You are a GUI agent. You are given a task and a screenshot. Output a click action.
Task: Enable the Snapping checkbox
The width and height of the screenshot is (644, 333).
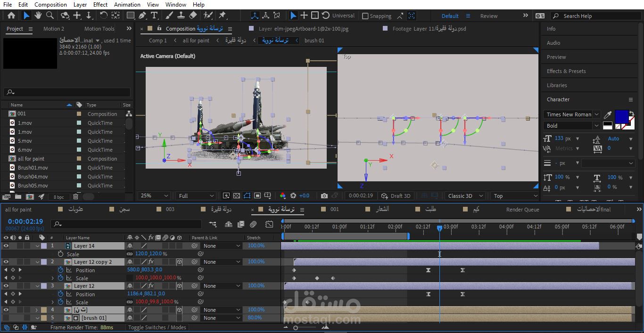click(365, 16)
